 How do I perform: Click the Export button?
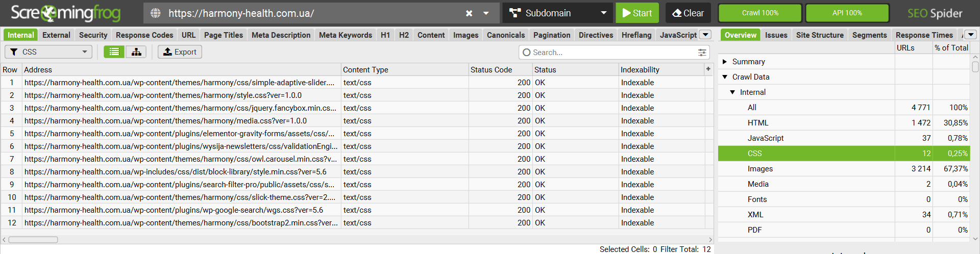pos(180,52)
